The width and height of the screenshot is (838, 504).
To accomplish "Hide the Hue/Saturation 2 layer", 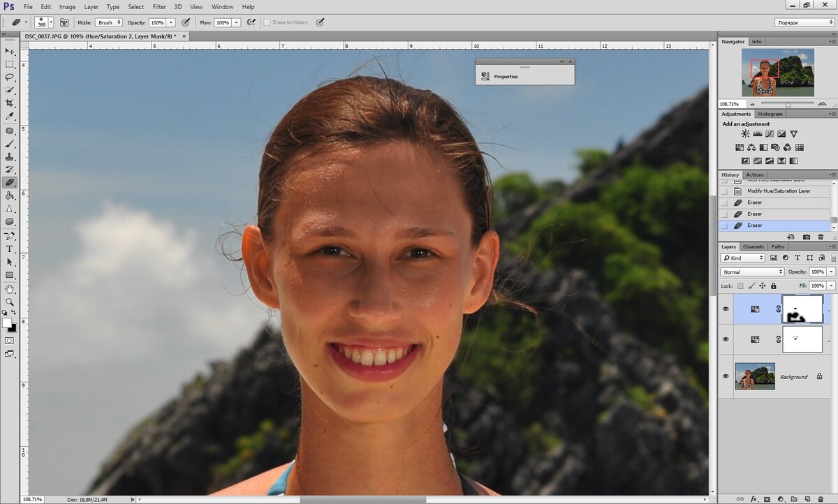I will 726,309.
